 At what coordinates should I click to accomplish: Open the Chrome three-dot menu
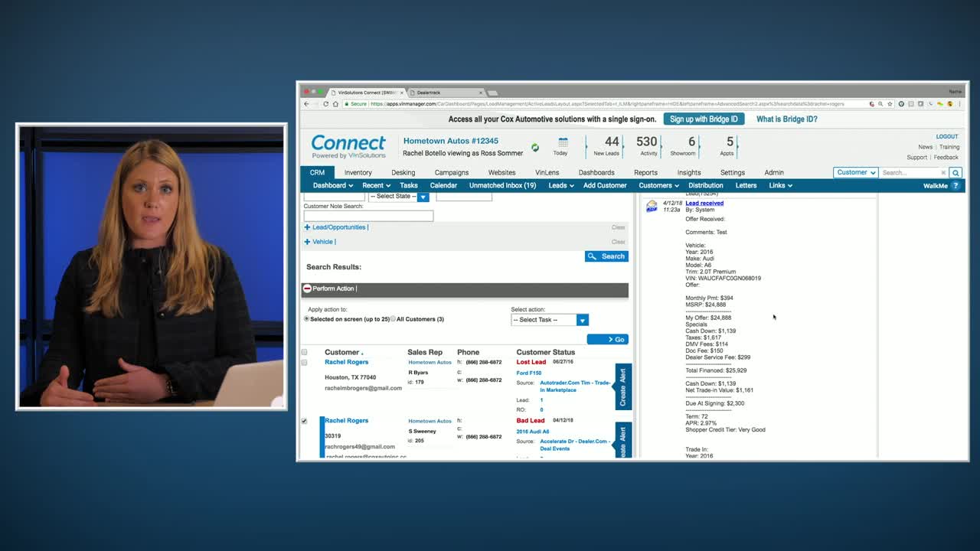[960, 104]
